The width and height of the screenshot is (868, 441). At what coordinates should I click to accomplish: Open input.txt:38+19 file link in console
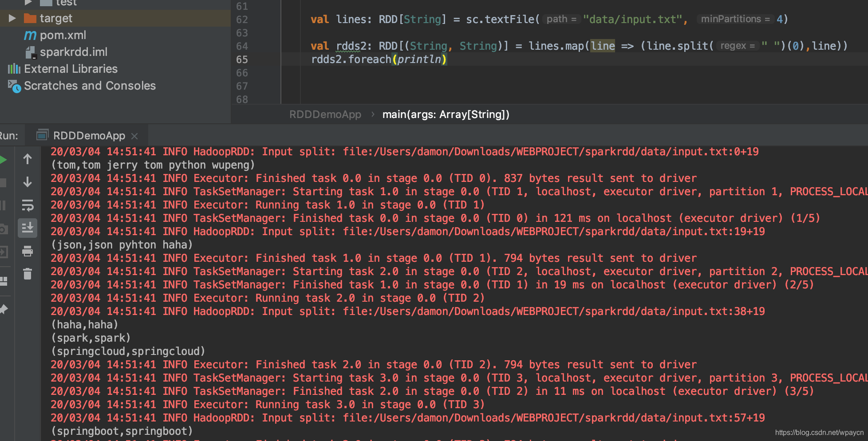click(x=554, y=311)
